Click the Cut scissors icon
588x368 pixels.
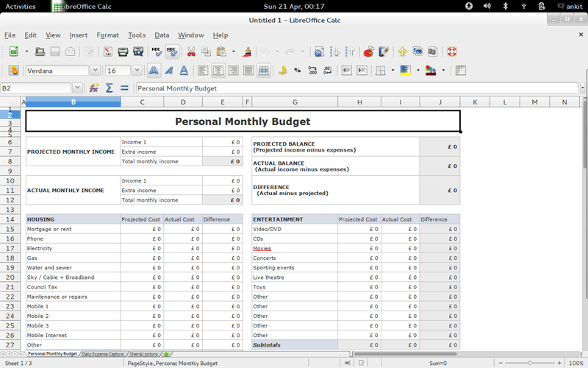191,52
